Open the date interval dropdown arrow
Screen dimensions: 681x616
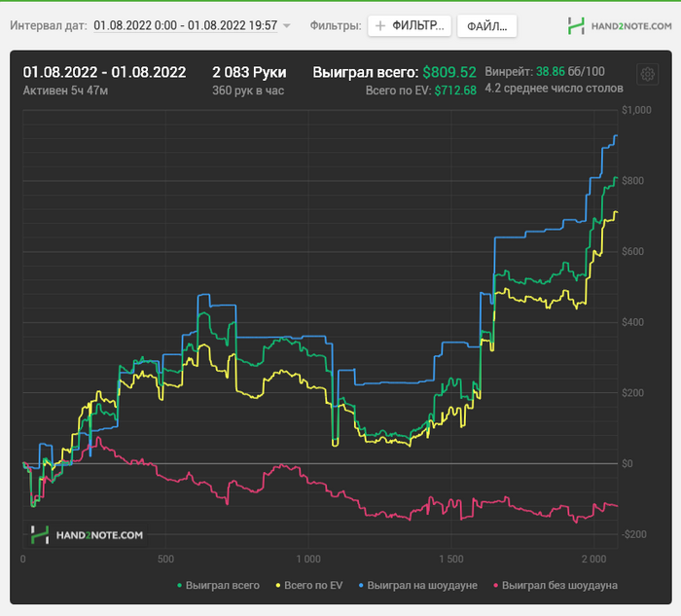(x=287, y=26)
